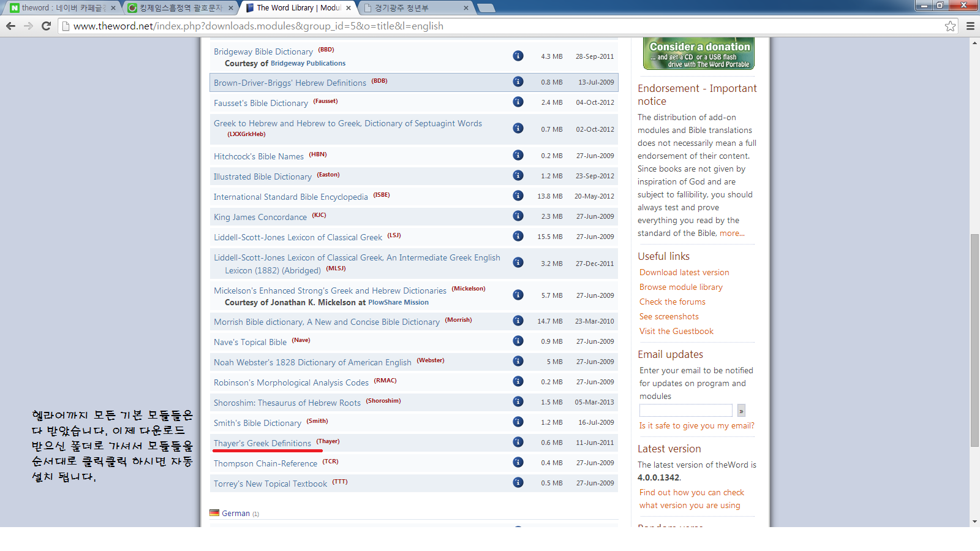Download Bridgeway Bible Dictionary module
Screen dimensions: 980x551
[x=263, y=51]
